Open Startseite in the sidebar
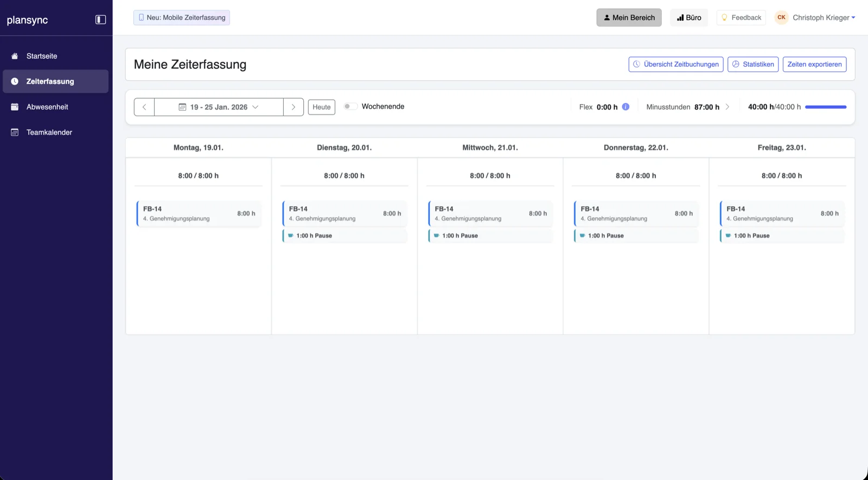The height and width of the screenshot is (480, 868). pos(42,56)
